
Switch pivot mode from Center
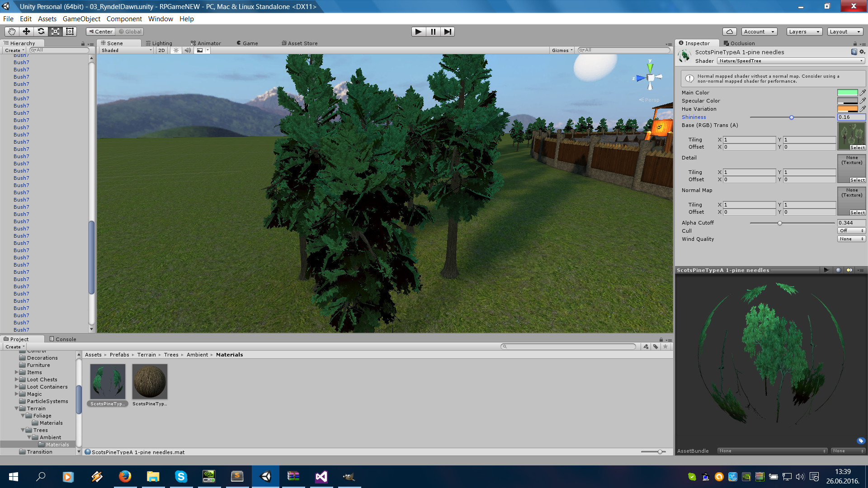100,31
